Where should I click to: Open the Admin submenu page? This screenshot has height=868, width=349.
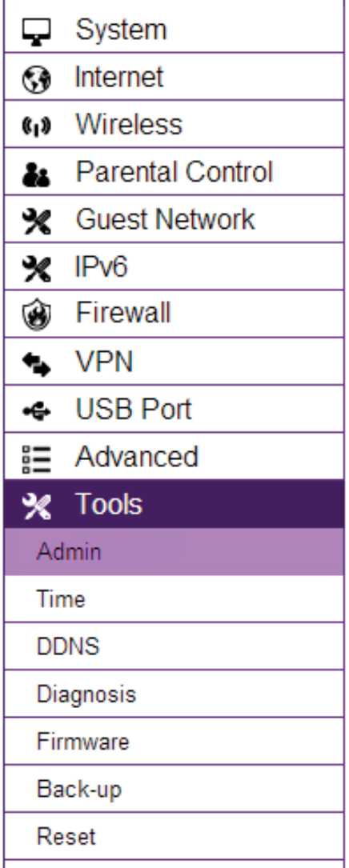(174, 552)
